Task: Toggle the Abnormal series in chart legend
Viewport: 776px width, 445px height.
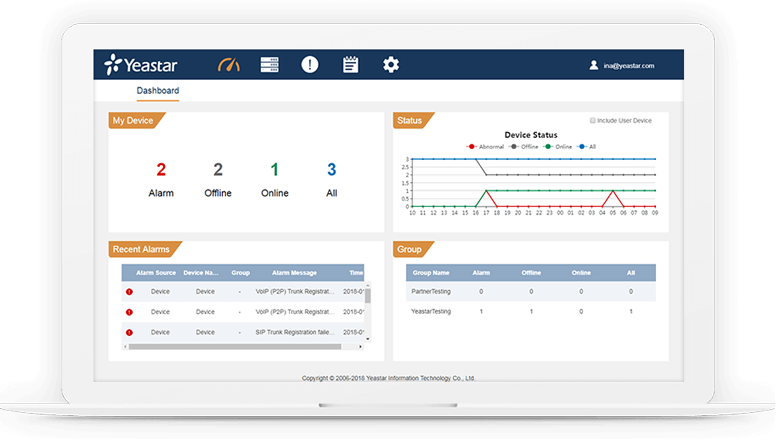Action: (x=487, y=146)
